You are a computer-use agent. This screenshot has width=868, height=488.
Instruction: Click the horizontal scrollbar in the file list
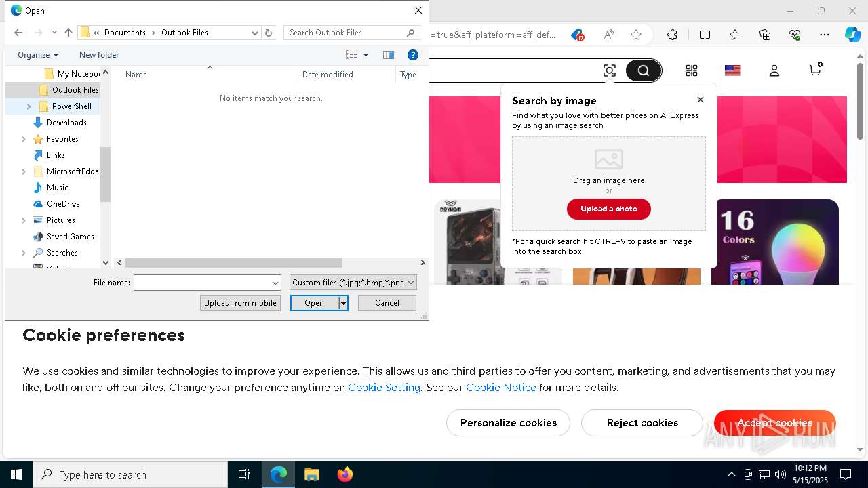[233, 262]
